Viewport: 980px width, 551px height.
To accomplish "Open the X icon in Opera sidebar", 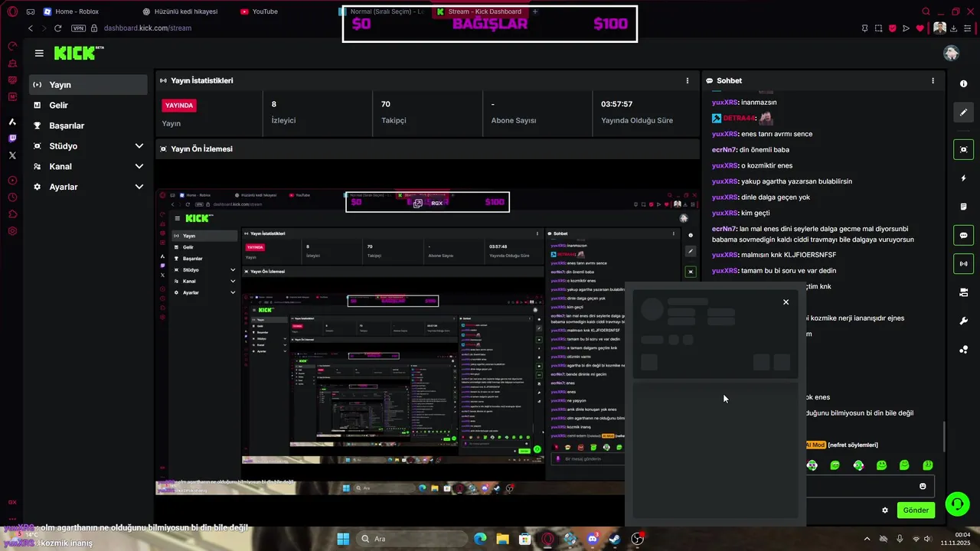I will pos(12,155).
